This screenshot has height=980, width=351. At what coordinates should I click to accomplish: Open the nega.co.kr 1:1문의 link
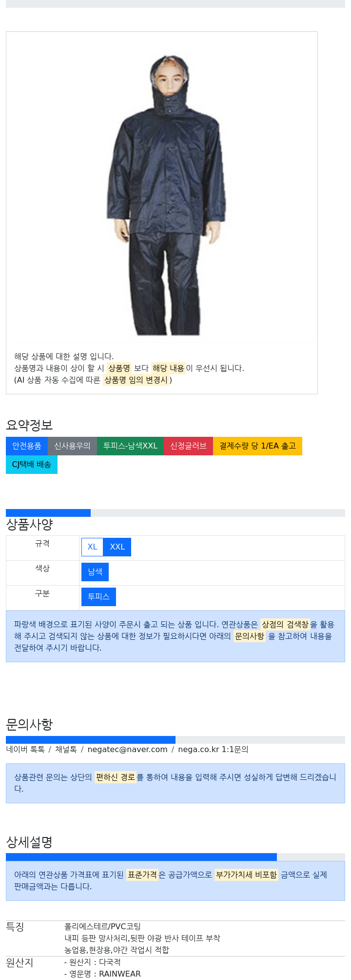213,750
